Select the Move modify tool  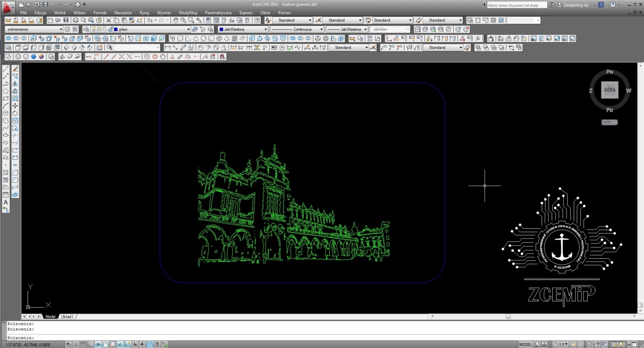click(x=15, y=106)
